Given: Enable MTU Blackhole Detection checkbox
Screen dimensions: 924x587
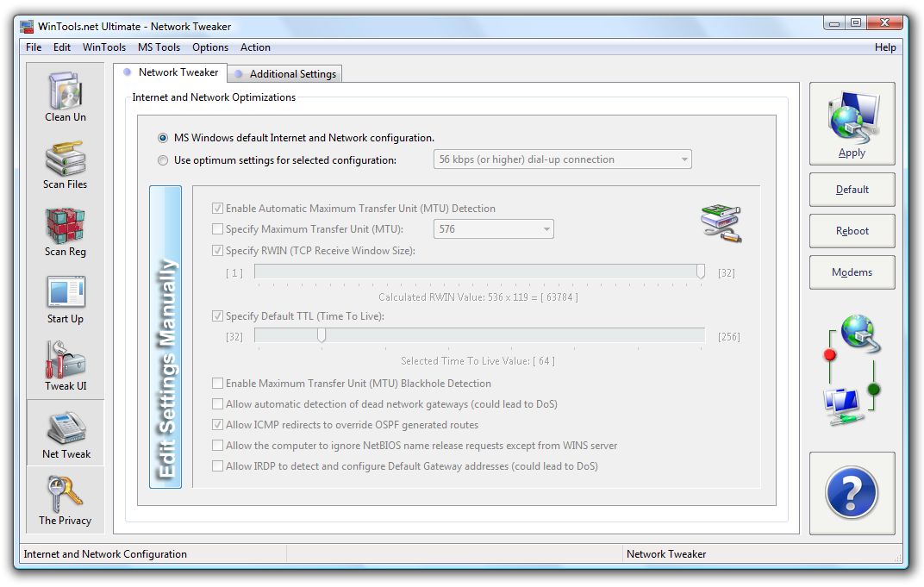Looking at the screenshot, I should coord(217,383).
